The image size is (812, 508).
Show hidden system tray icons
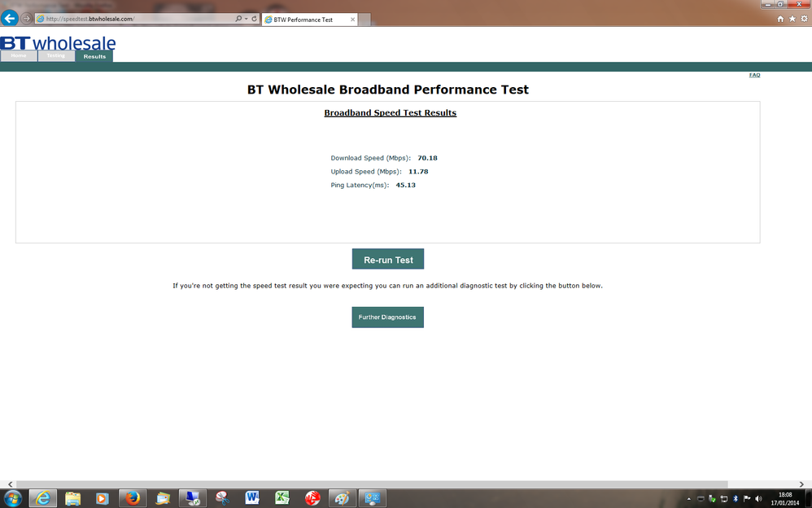pos(689,499)
